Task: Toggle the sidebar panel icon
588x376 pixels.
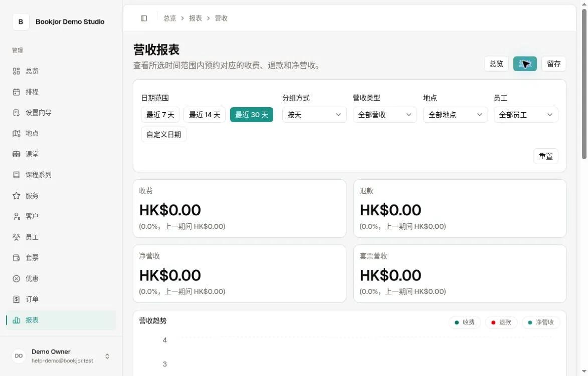Action: (144, 19)
